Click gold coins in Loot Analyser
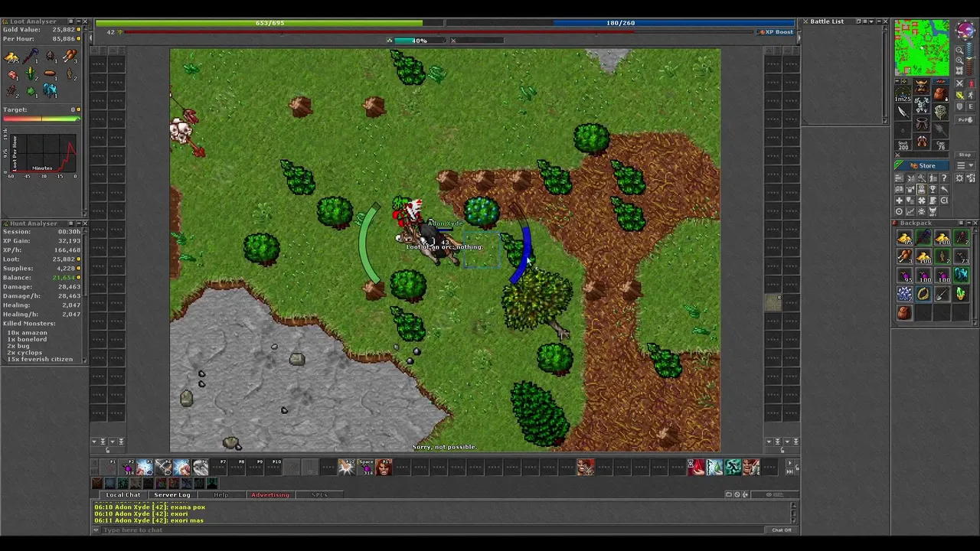The image size is (980, 551). [x=12, y=57]
